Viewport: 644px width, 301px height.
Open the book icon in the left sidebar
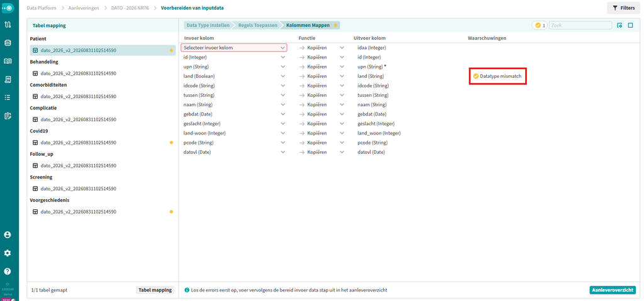click(8, 61)
